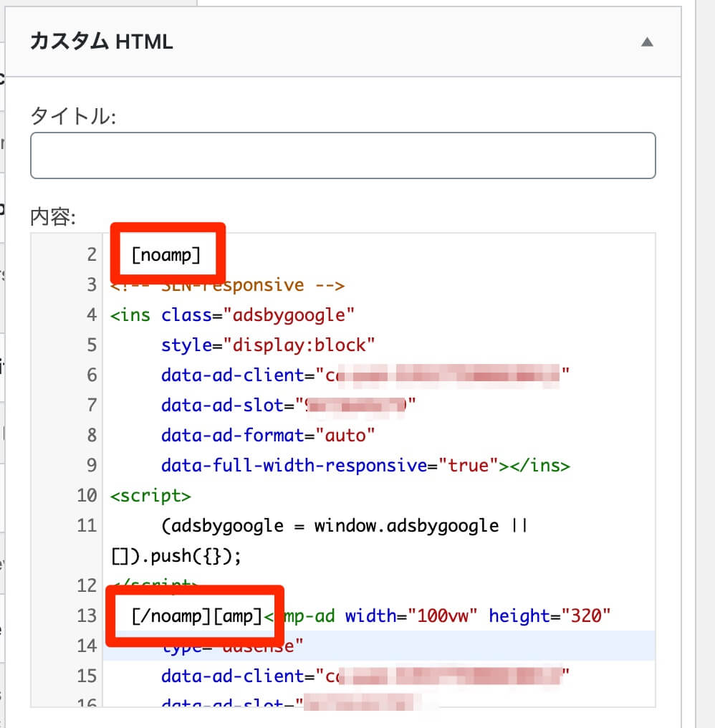Collapse the カスタム HTML widget panel arrow
715x728 pixels.
pyautogui.click(x=647, y=42)
